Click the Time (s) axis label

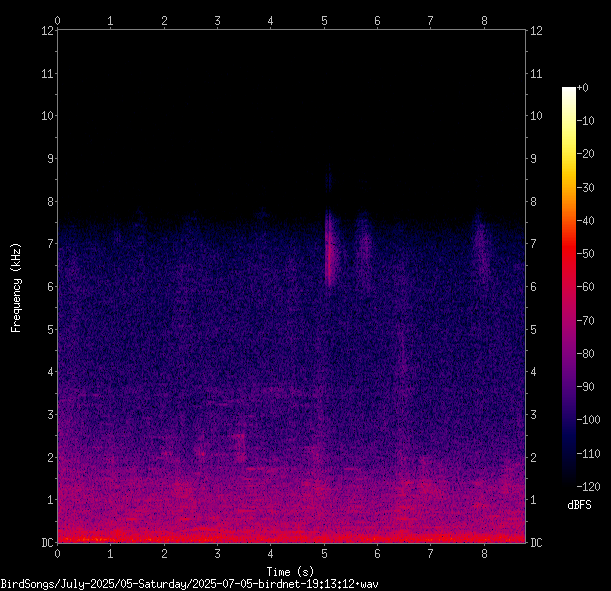pyautogui.click(x=290, y=572)
